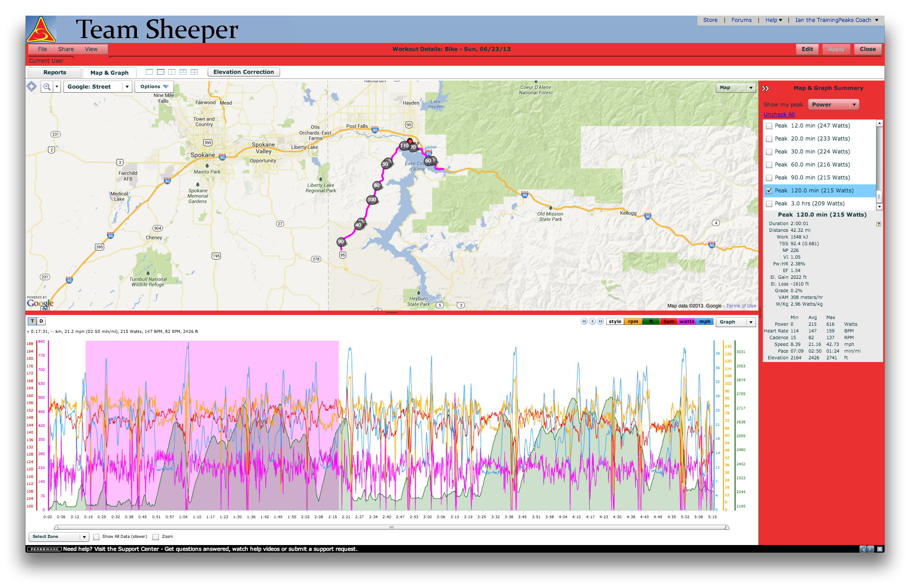Select the single-pane layout icon
Viewport: 910px width, 588px height.
pos(149,72)
